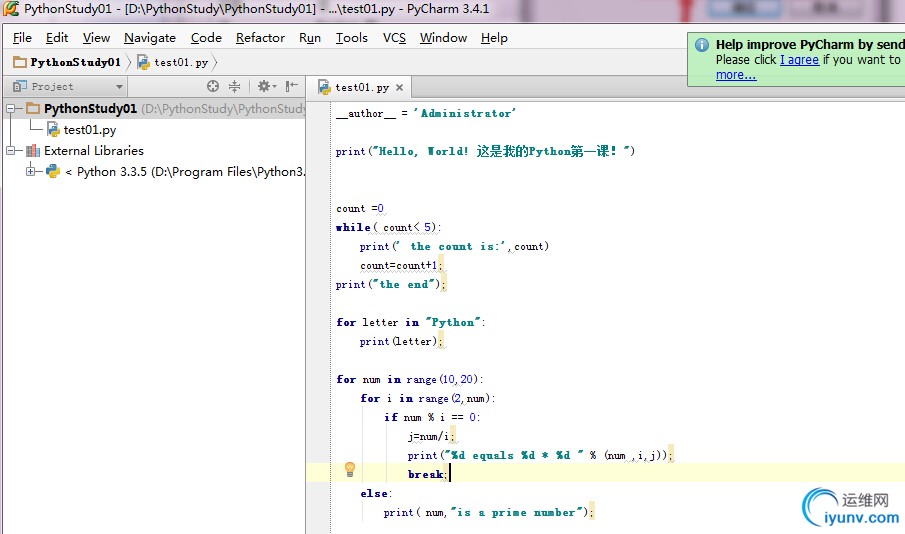
Task: Click the 'print(letter);' line
Action: point(401,341)
